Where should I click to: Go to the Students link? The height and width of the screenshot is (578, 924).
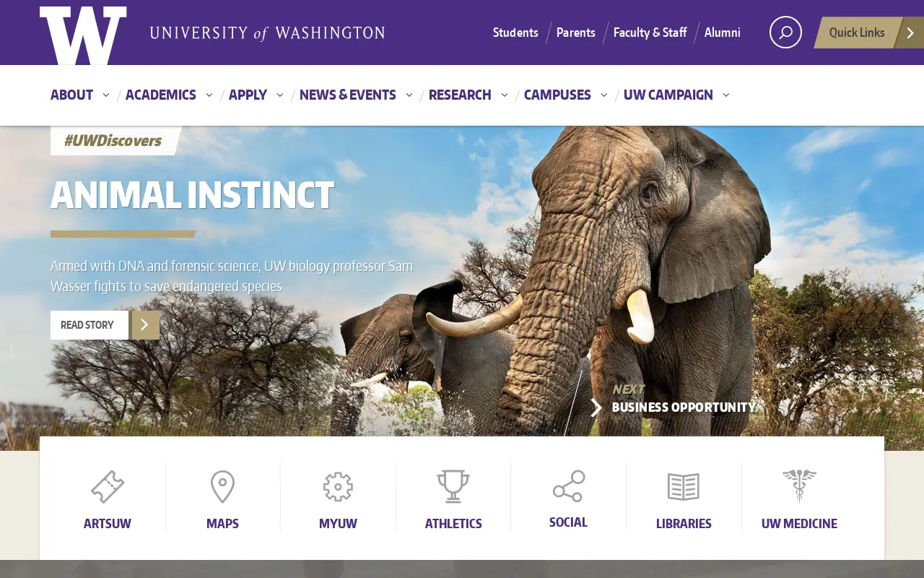515,33
